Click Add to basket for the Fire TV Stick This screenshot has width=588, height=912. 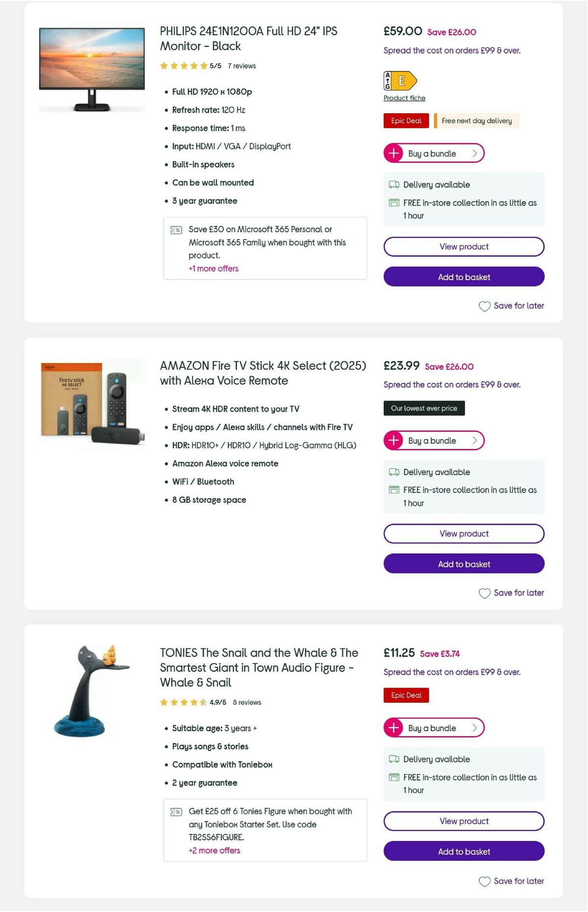[x=464, y=564]
